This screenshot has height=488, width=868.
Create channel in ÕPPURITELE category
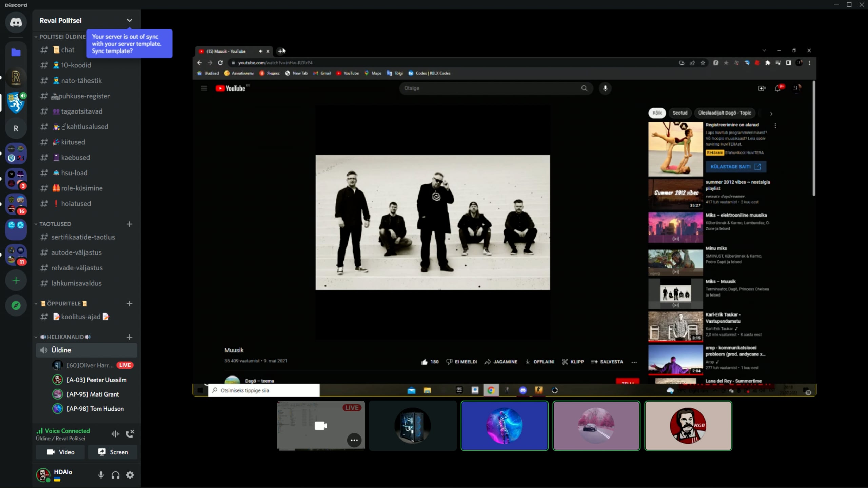(x=129, y=304)
